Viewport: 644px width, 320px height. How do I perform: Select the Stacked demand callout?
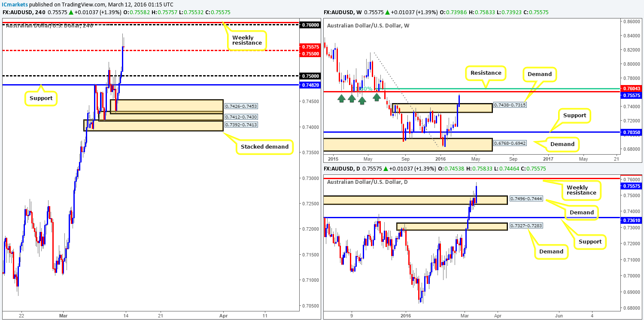[x=264, y=147]
